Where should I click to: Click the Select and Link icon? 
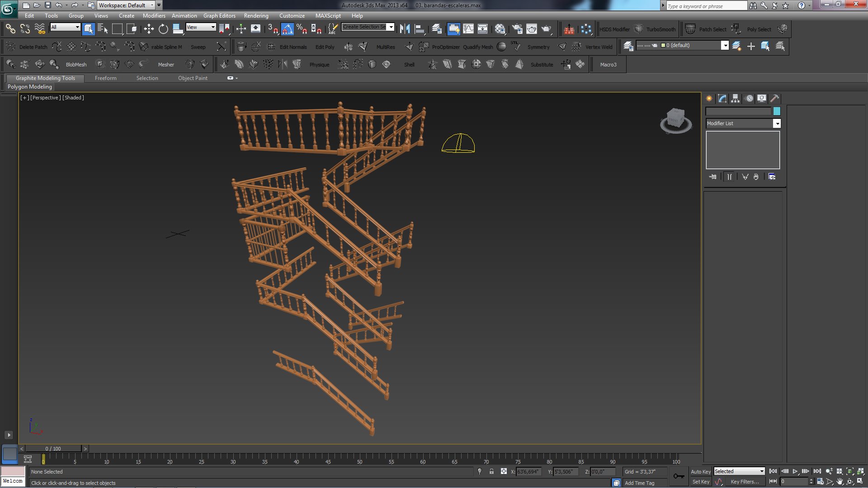[x=10, y=29]
